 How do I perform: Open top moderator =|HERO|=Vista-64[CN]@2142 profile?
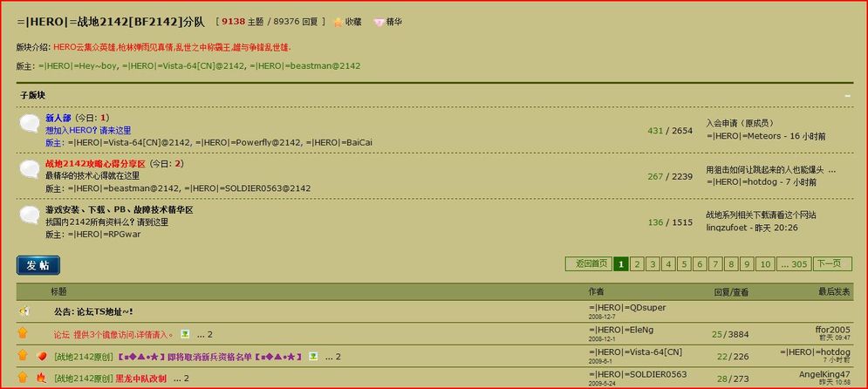pyautogui.click(x=183, y=65)
